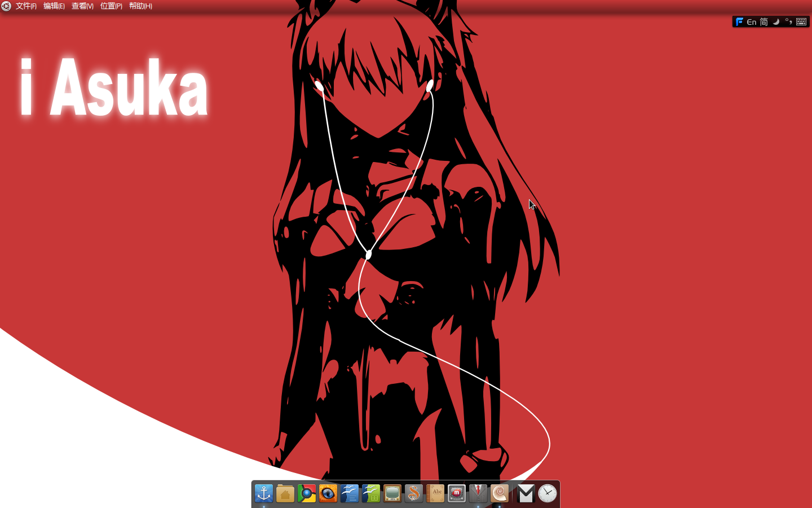812x508 pixels.
Task: Click the blue F Fcitx logo in the input bar
Action: 739,22
